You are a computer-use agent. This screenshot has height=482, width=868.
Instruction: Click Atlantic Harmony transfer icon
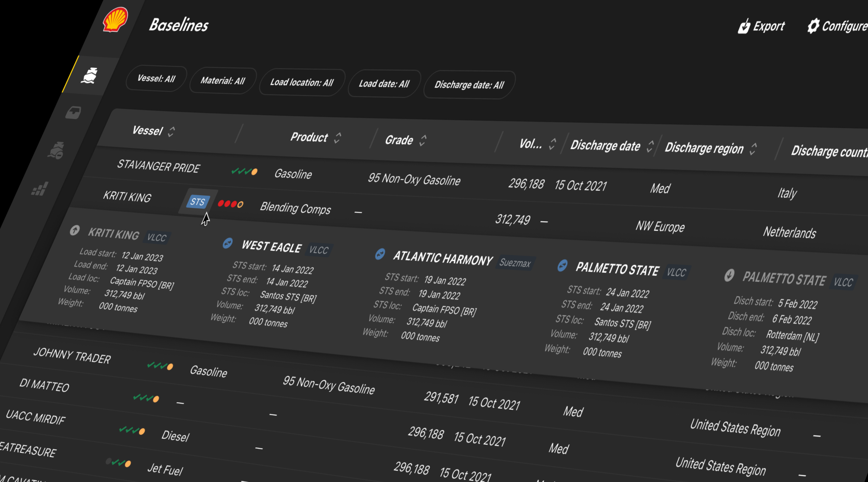[380, 254]
